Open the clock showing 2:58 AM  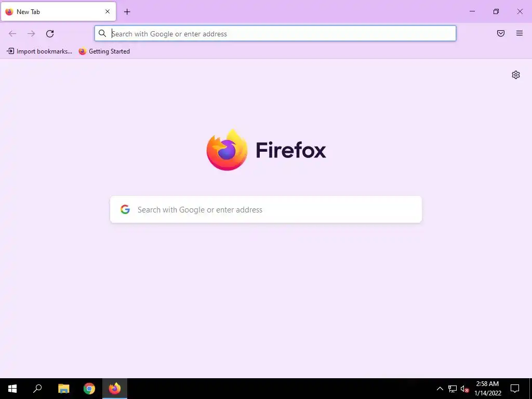(x=487, y=389)
